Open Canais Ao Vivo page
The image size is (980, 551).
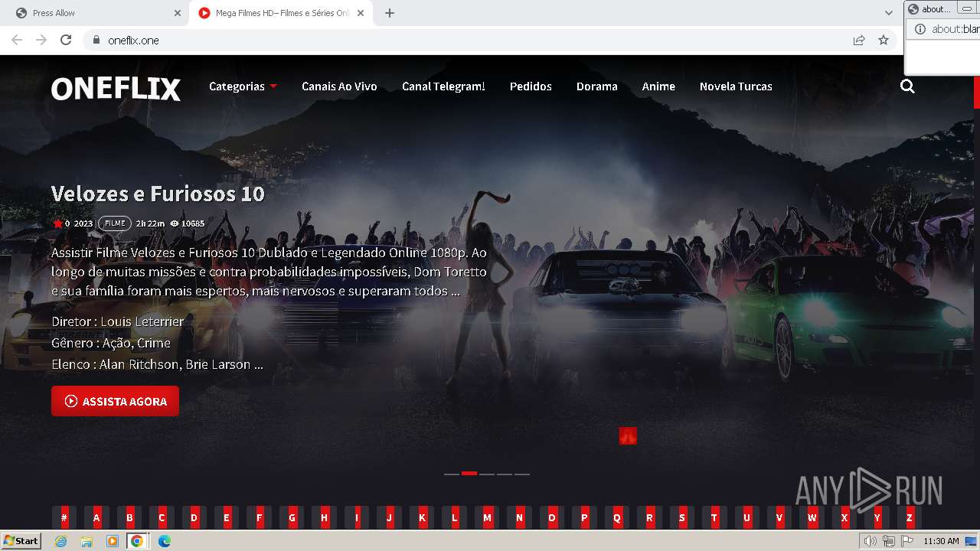[x=339, y=86]
